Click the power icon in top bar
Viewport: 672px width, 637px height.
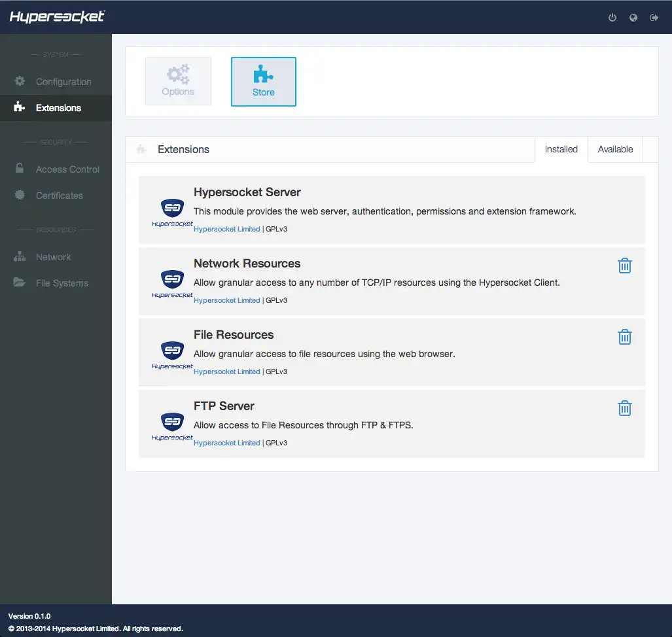(612, 18)
